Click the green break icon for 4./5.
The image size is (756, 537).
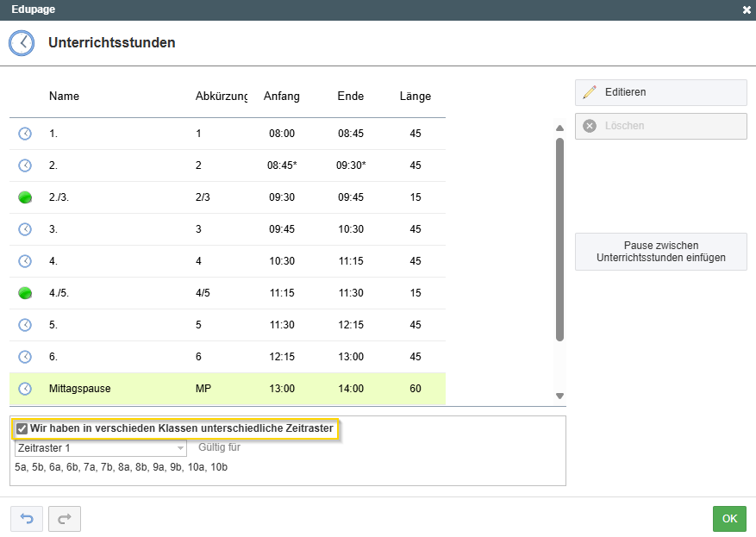[25, 292]
